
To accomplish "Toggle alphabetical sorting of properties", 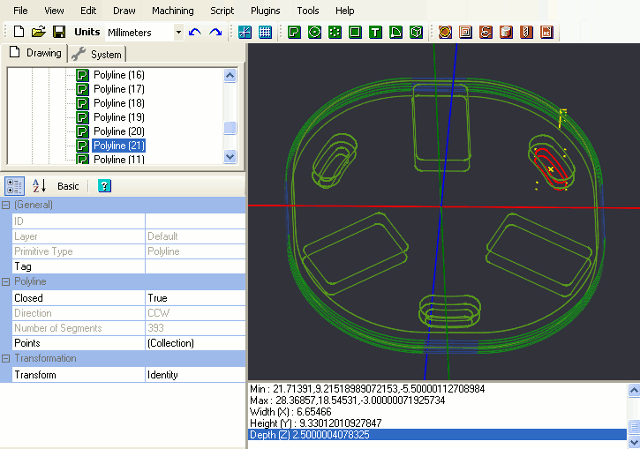I will 40,186.
